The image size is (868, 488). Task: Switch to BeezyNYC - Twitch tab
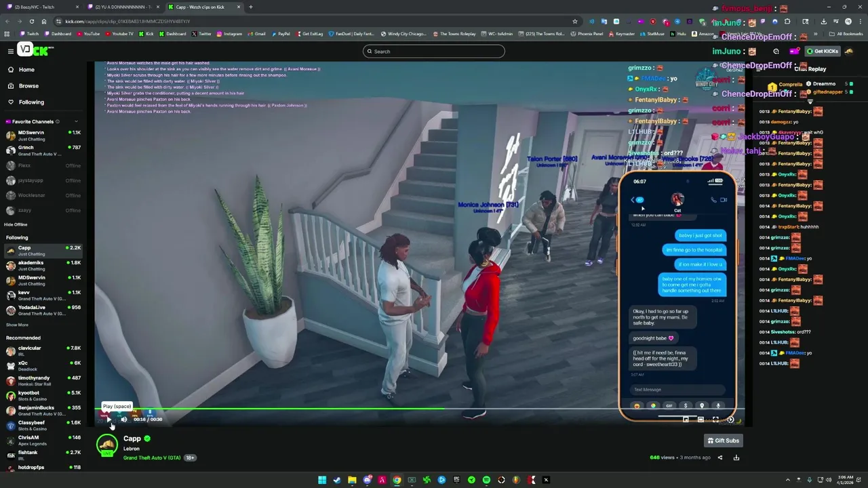click(x=42, y=7)
